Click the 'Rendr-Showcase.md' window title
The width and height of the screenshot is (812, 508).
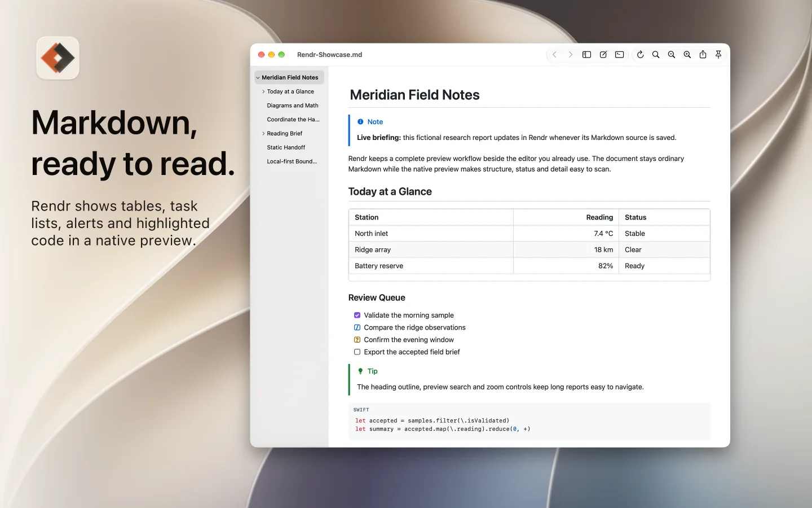click(x=330, y=55)
